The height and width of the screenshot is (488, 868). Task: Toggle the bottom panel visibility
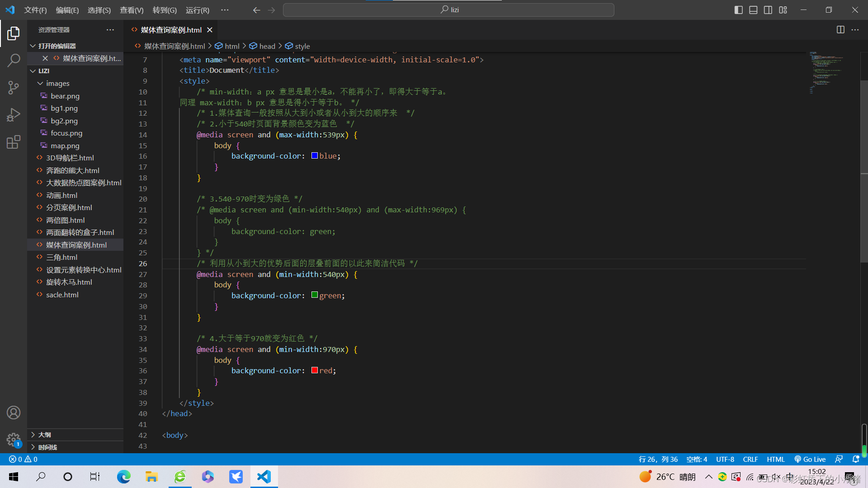click(753, 10)
